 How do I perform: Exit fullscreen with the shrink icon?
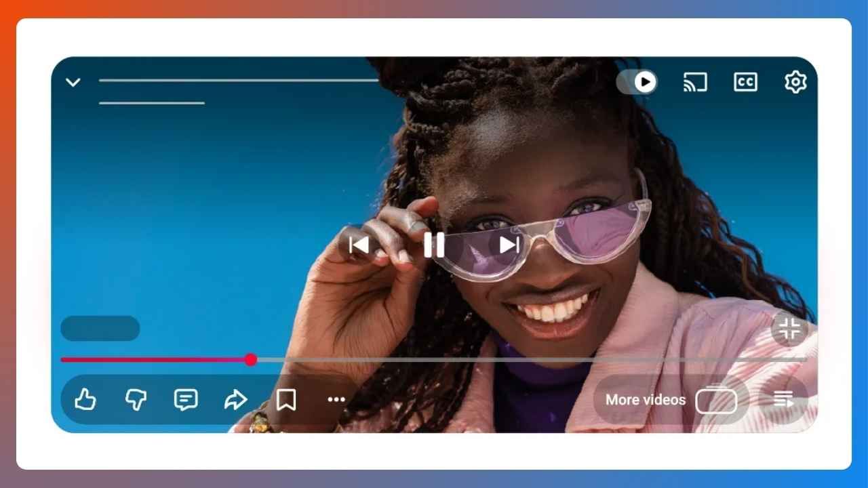789,330
